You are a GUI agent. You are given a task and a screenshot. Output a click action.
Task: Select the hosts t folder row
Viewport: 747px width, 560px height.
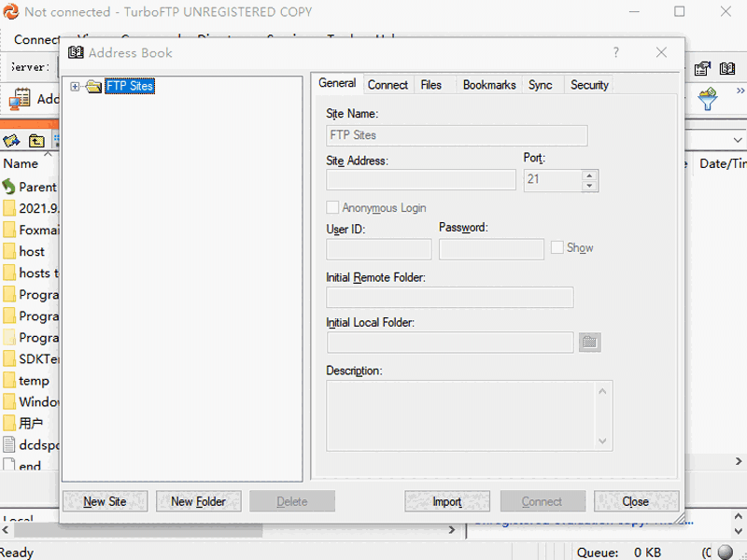coord(30,273)
